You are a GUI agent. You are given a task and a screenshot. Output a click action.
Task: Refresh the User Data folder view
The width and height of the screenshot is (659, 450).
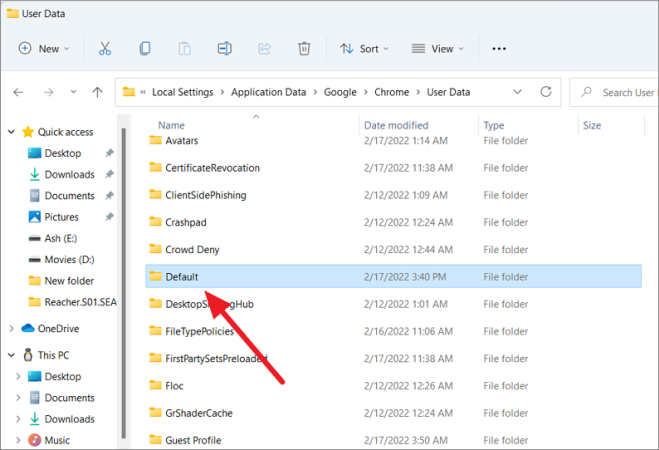tap(546, 92)
